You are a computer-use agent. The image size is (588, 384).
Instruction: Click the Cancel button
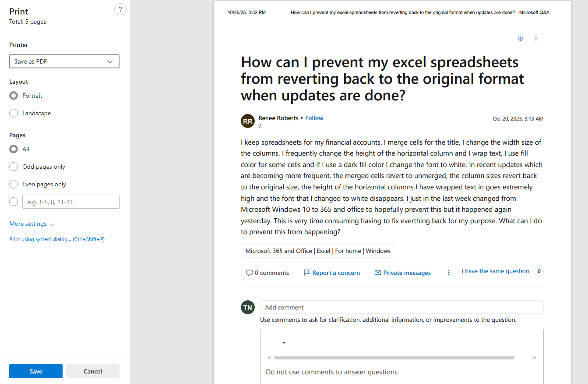[93, 371]
